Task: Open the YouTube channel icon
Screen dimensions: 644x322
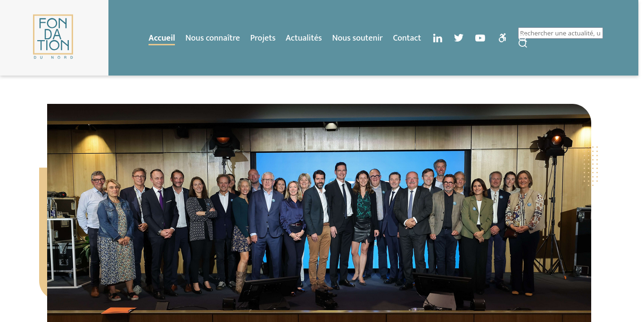Action: (x=480, y=38)
